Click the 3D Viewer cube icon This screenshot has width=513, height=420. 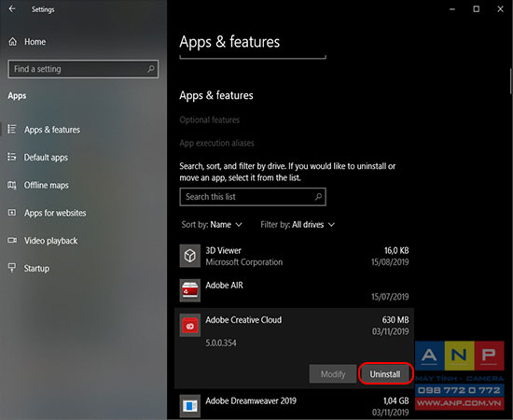[x=189, y=256]
